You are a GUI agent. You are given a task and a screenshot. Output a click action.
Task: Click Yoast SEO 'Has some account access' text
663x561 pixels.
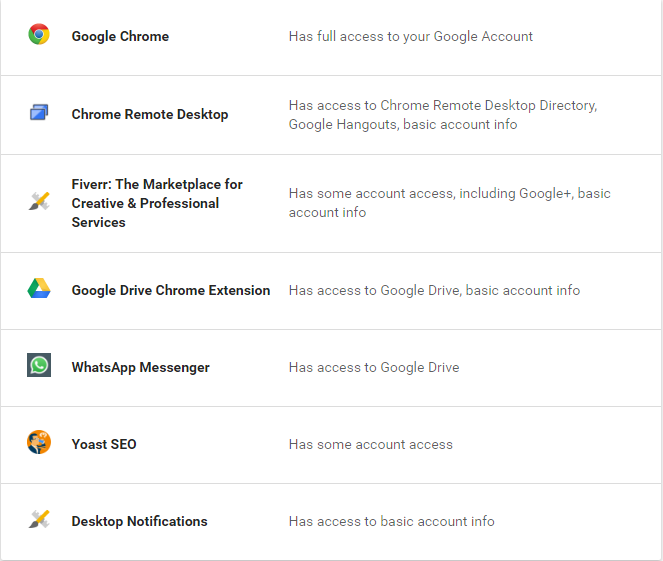click(370, 444)
